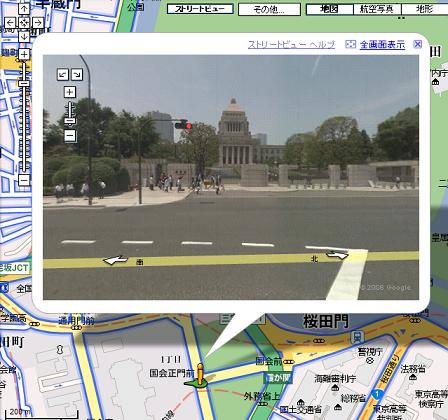Click 桜田門 station label
This screenshot has width=448, height=420.
[x=326, y=322]
